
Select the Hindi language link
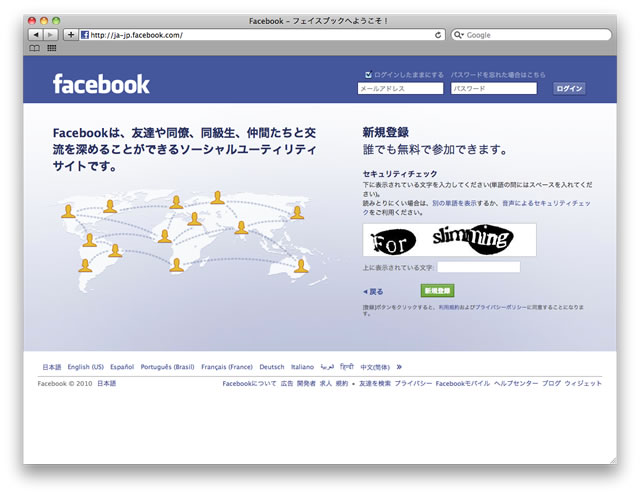[347, 367]
